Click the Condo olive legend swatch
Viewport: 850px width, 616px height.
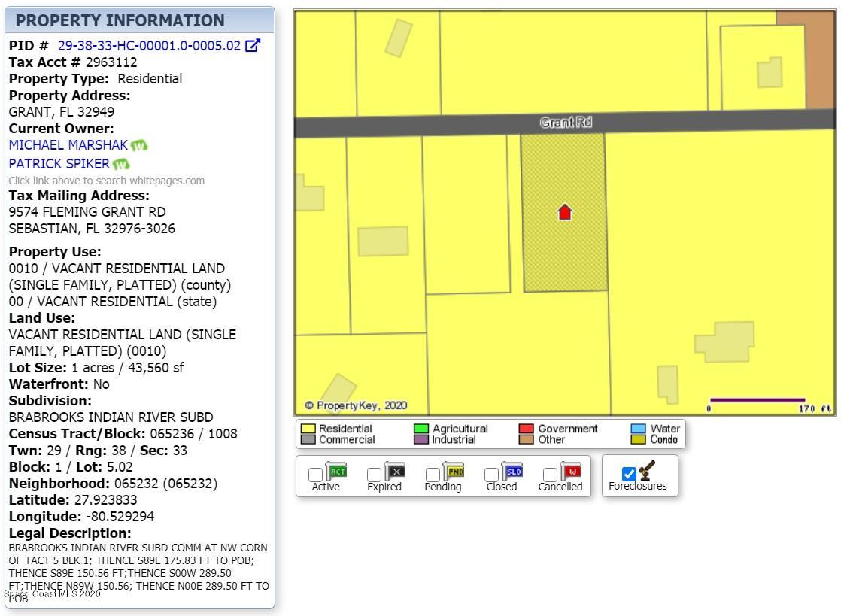pos(639,439)
